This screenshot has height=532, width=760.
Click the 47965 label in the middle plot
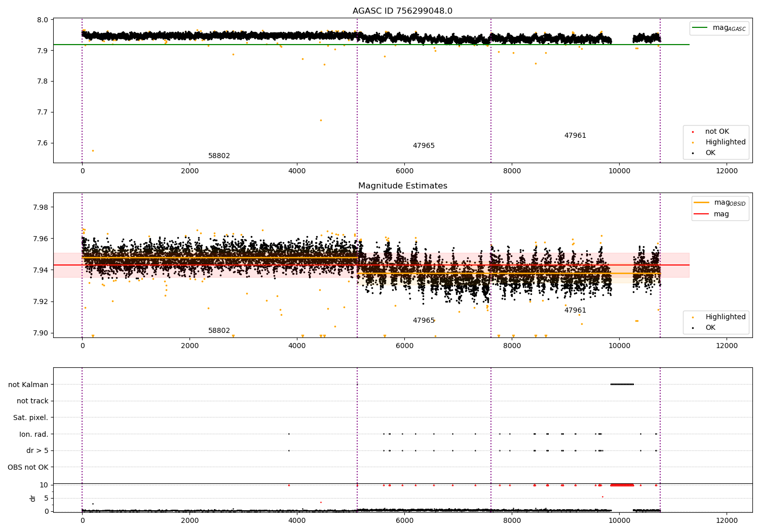(x=424, y=321)
